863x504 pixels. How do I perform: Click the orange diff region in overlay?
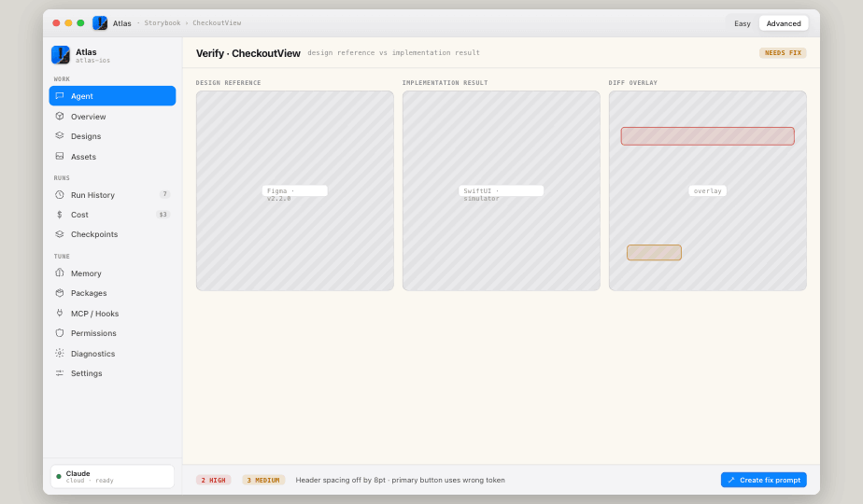click(x=654, y=253)
